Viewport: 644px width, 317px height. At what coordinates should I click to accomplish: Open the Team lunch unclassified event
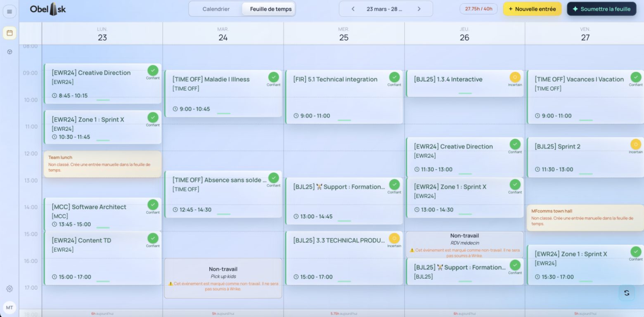click(x=102, y=164)
